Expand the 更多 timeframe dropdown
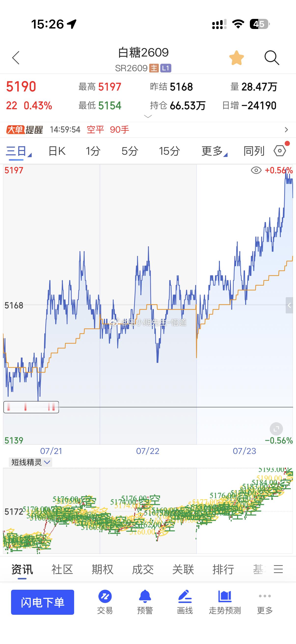 pos(214,151)
